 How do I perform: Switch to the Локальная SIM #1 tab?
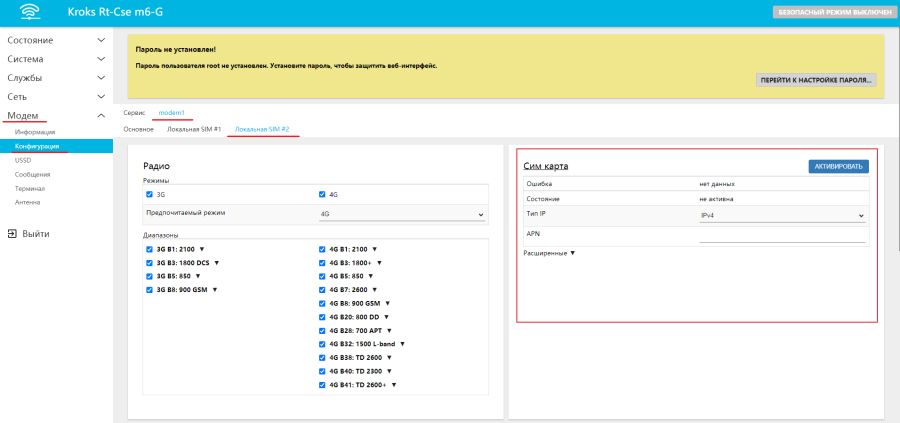(194, 130)
